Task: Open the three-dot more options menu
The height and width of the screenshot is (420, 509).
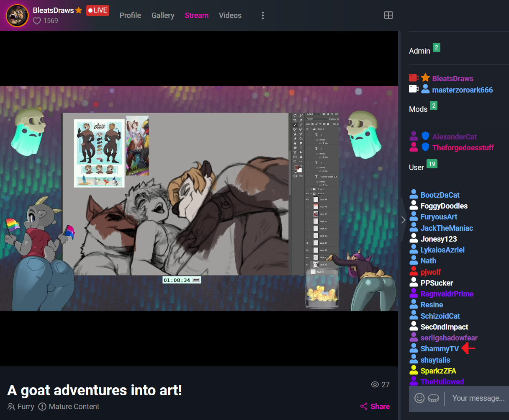Action: click(x=263, y=15)
